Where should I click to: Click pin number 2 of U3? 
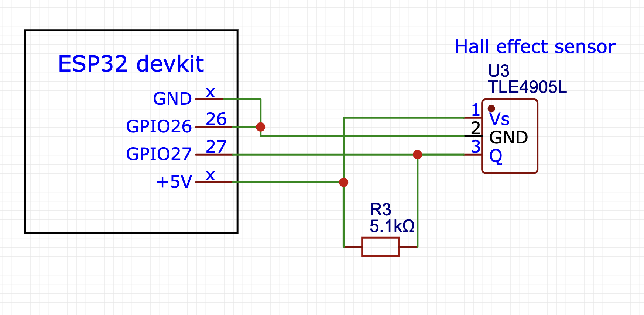click(x=476, y=128)
